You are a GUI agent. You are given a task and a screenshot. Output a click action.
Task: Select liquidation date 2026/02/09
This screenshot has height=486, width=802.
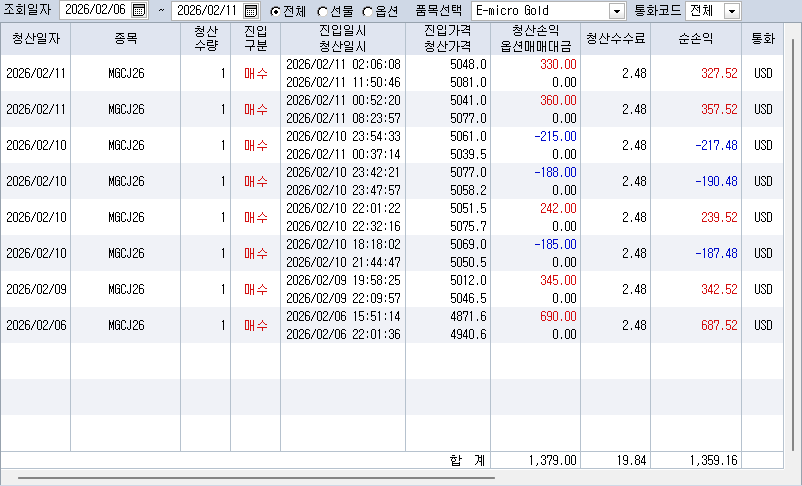click(36, 289)
